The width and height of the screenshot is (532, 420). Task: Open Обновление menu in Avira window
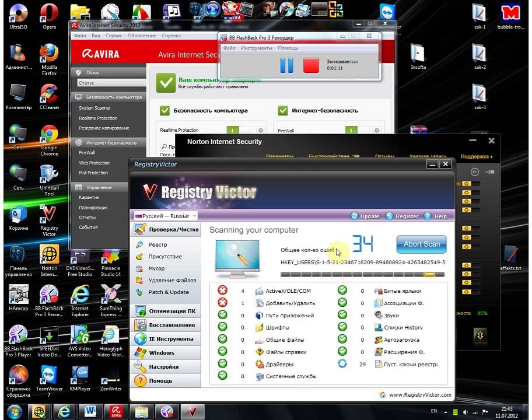pos(142,36)
